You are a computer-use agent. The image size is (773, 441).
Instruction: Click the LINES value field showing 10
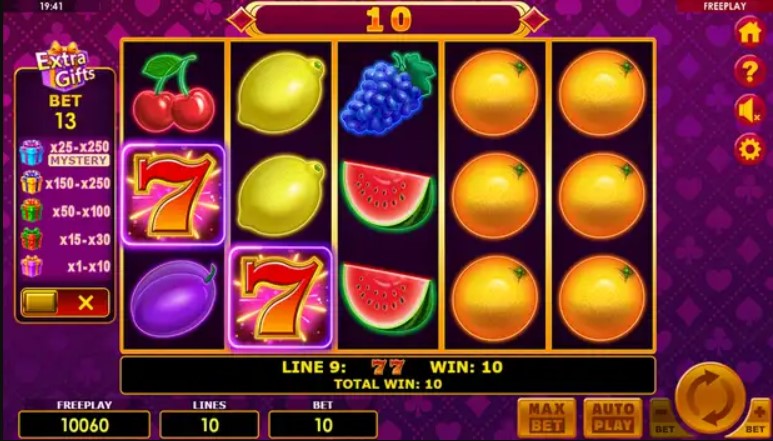coord(210,425)
